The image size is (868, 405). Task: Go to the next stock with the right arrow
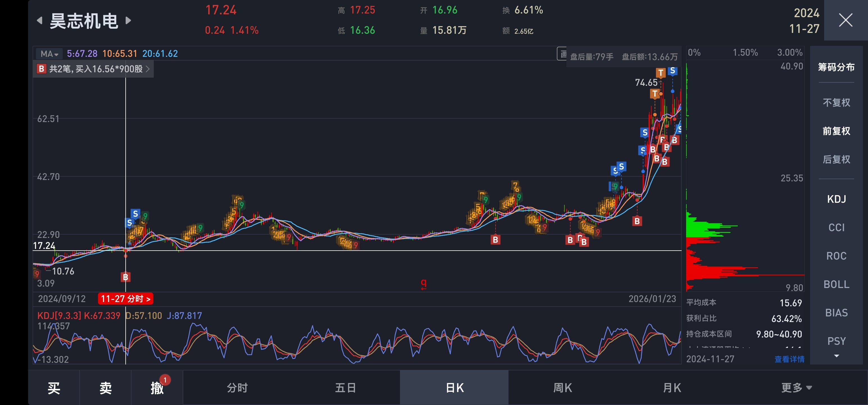point(128,21)
